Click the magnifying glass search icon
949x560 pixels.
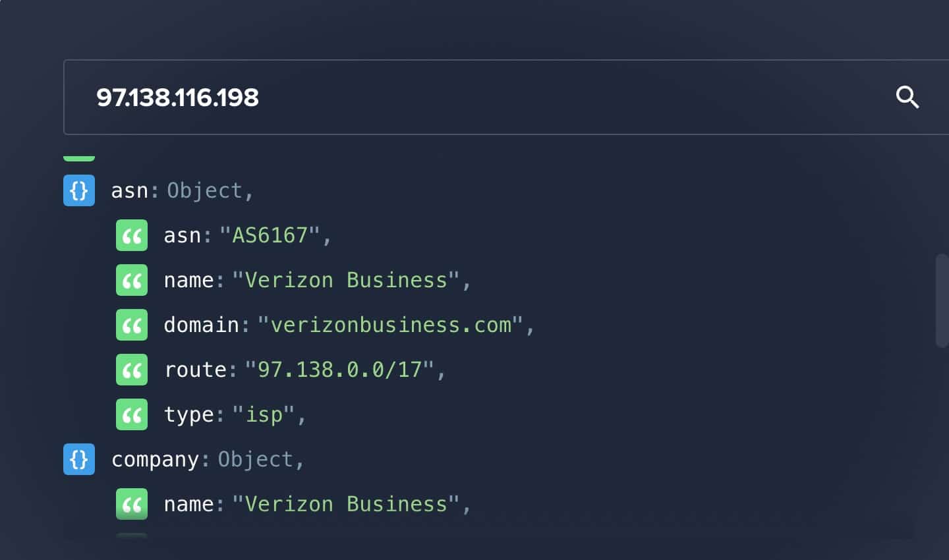907,98
